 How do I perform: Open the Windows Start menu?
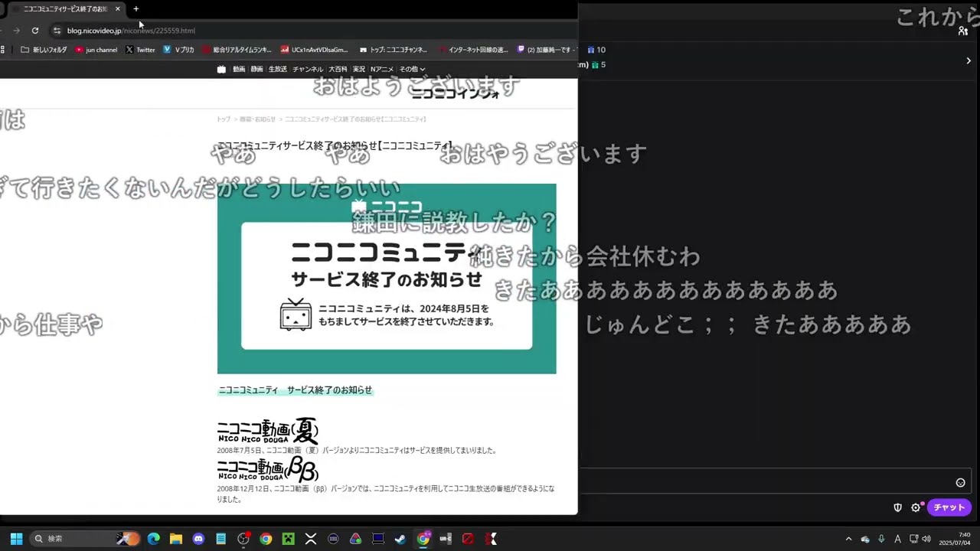(16, 539)
